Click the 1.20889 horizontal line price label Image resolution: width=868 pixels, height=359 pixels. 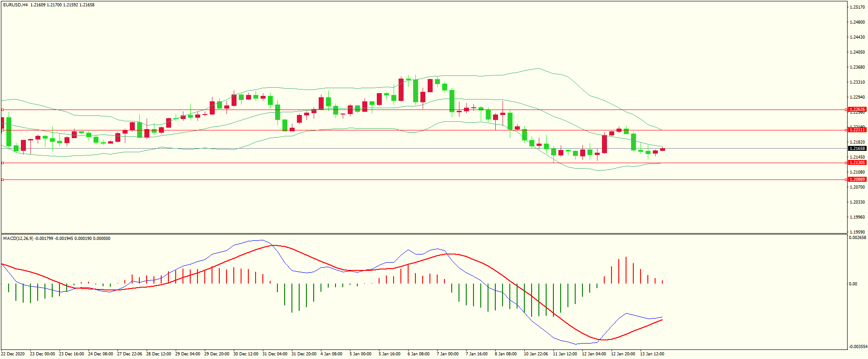coord(857,179)
